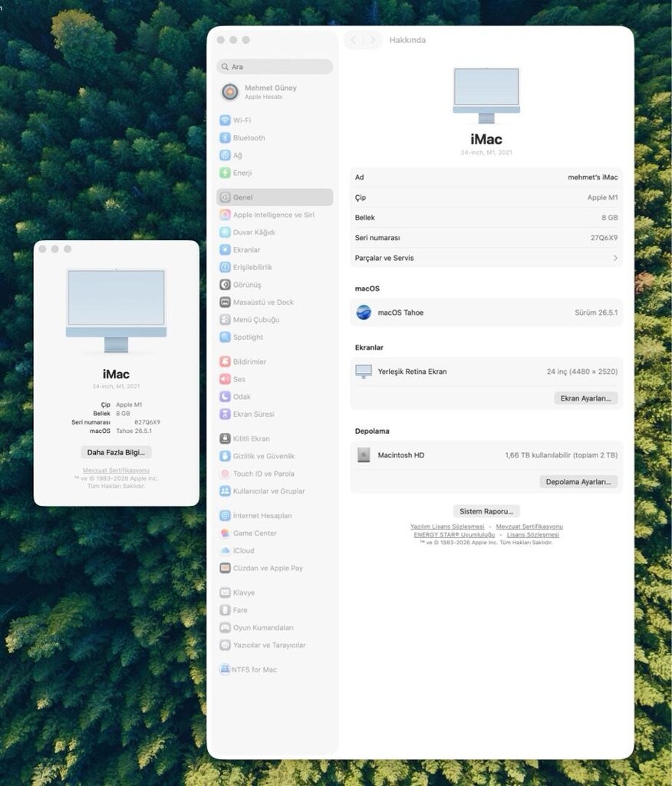Select the Ekran Süresi hourglass icon

(x=225, y=414)
